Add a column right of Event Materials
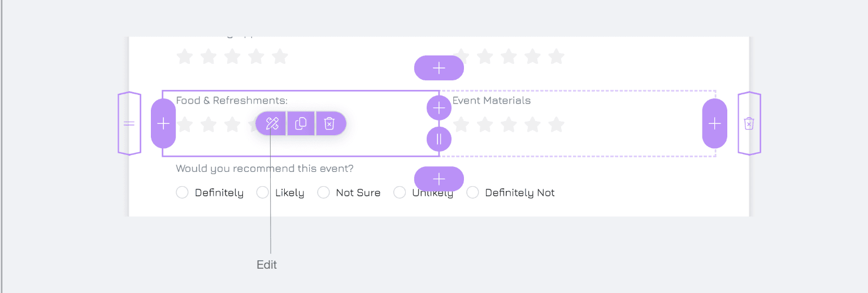Viewport: 868px width, 293px height. point(715,123)
